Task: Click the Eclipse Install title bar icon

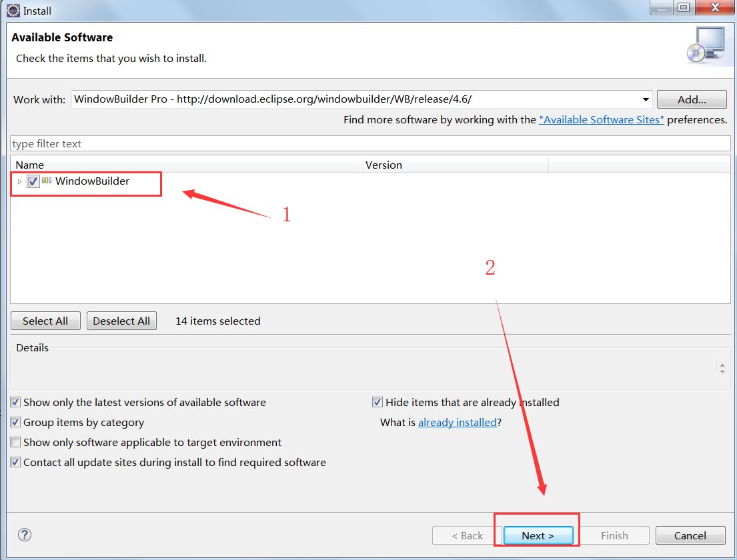Action: pos(13,11)
